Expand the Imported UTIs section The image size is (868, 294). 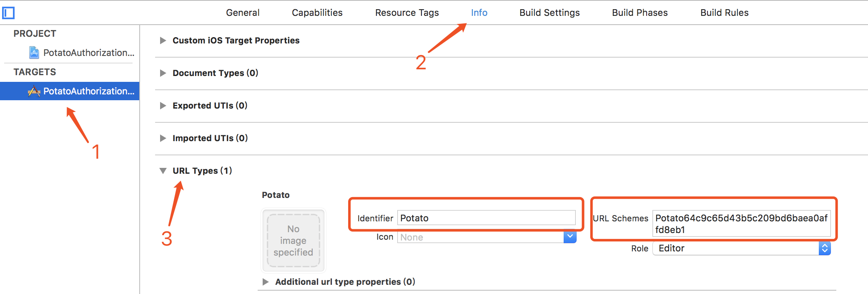coord(163,138)
